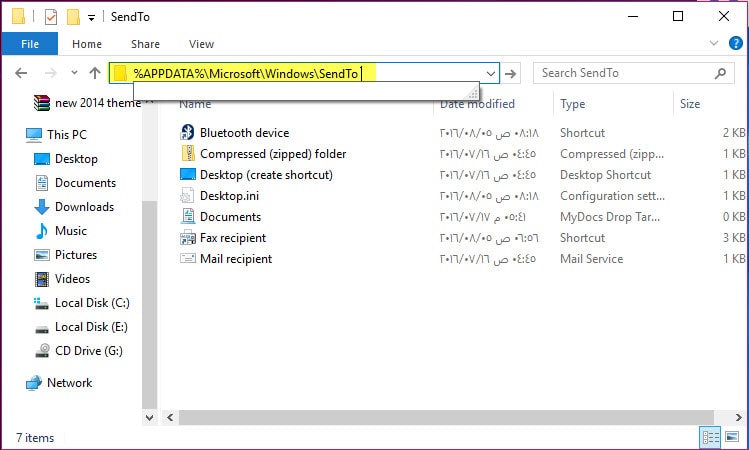Open the Customize Quick Access Toolbar dropdown
Screen dimensions: 749x450
click(91, 18)
